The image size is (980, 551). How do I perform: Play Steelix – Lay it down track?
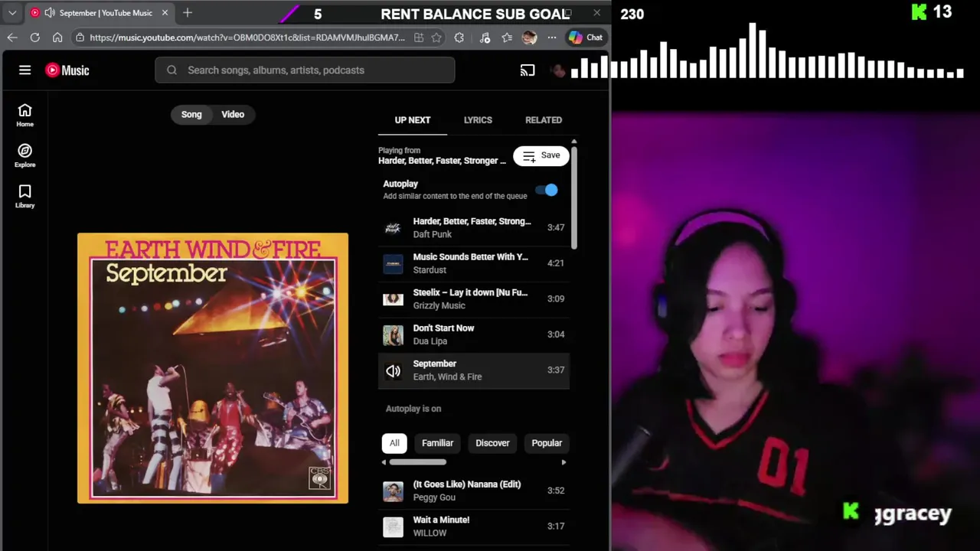(x=474, y=298)
